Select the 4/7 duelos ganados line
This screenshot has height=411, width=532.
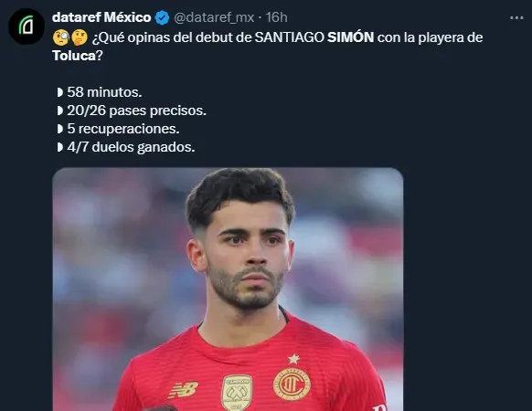(125, 147)
